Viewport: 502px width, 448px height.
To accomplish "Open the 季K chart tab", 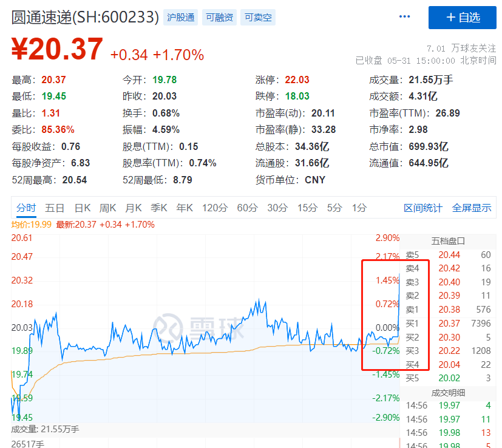I will pos(159,208).
